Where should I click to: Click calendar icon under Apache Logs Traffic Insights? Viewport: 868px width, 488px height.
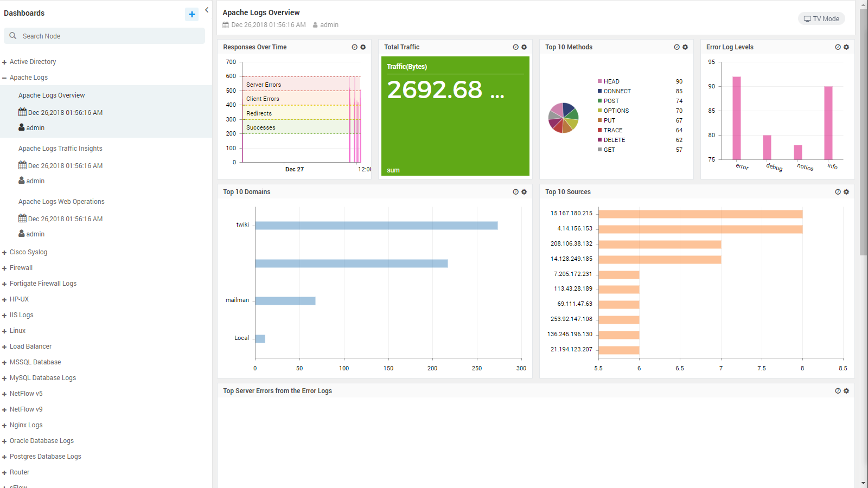(x=22, y=165)
